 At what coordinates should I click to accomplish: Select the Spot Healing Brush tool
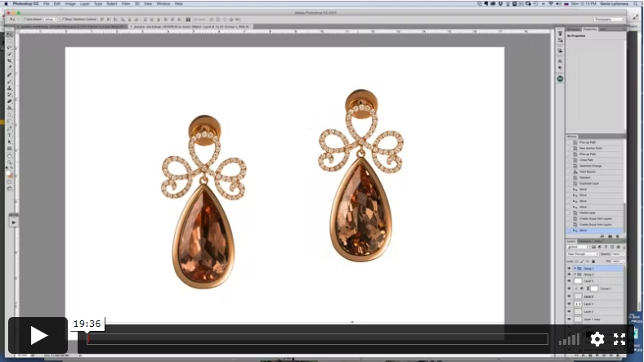pyautogui.click(x=10, y=74)
